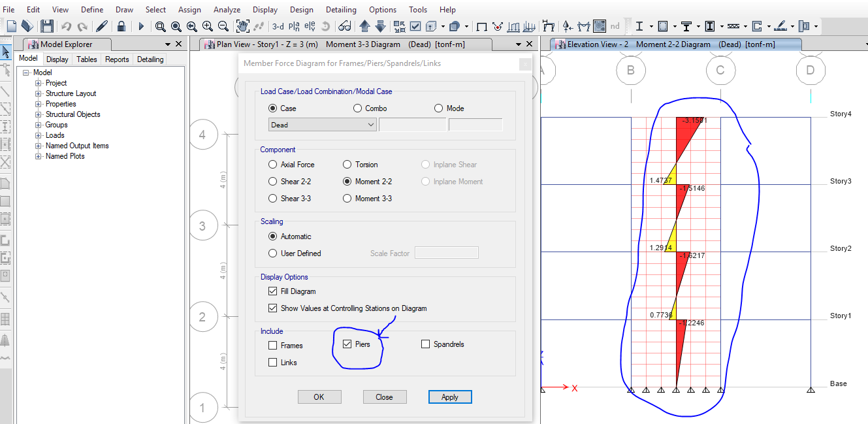Enable the Piers checkbox in Include section
868x424 pixels.
346,344
